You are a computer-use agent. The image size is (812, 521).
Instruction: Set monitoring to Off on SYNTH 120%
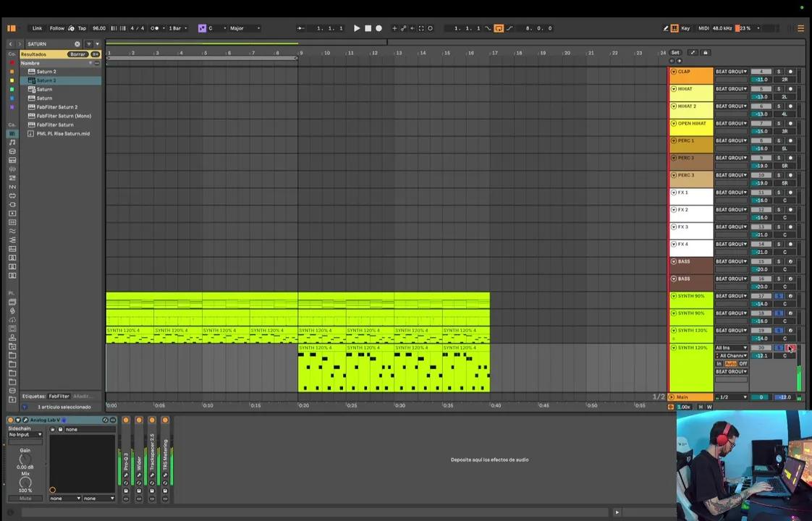click(743, 363)
